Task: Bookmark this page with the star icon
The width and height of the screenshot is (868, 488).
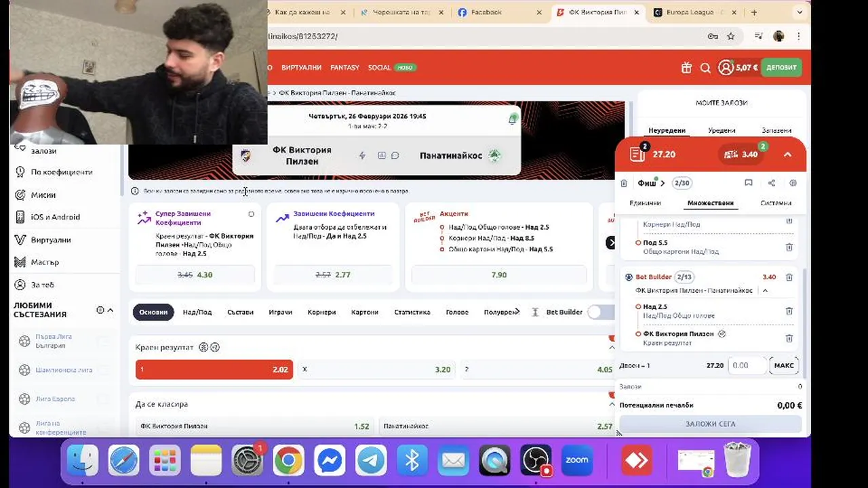Action: tap(730, 37)
